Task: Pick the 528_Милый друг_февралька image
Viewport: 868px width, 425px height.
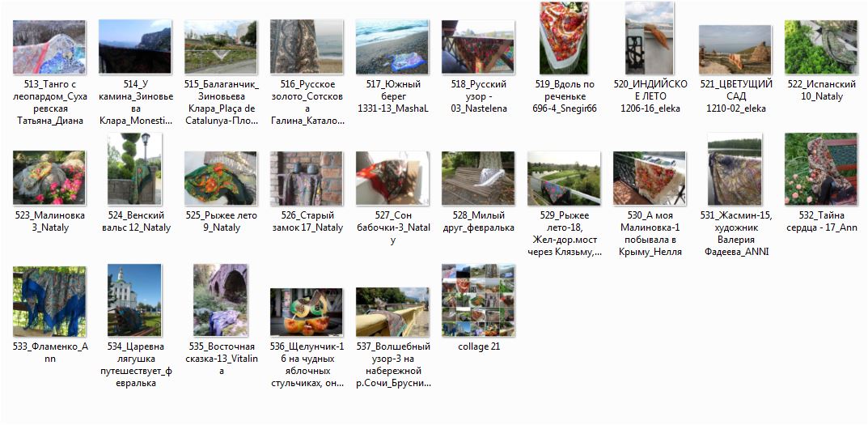Action: (478, 178)
